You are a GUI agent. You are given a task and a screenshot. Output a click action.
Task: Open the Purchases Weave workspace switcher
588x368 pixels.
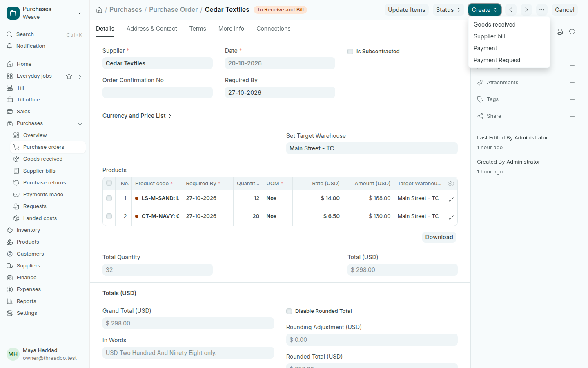pyautogui.click(x=80, y=13)
